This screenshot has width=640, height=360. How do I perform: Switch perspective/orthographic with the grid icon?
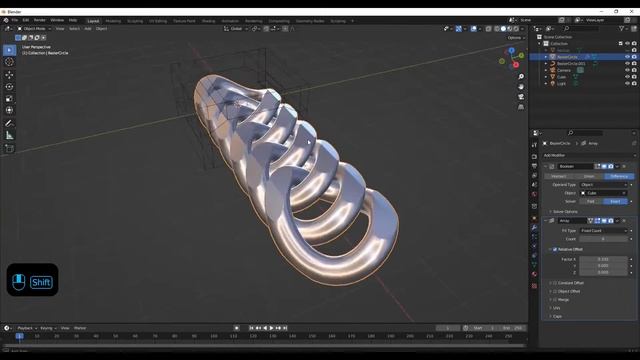pyautogui.click(x=521, y=107)
